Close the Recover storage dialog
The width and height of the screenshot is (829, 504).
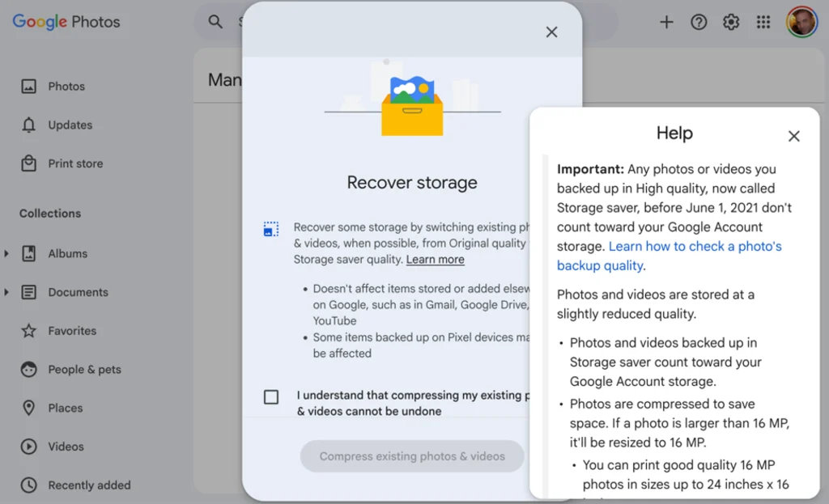click(551, 32)
